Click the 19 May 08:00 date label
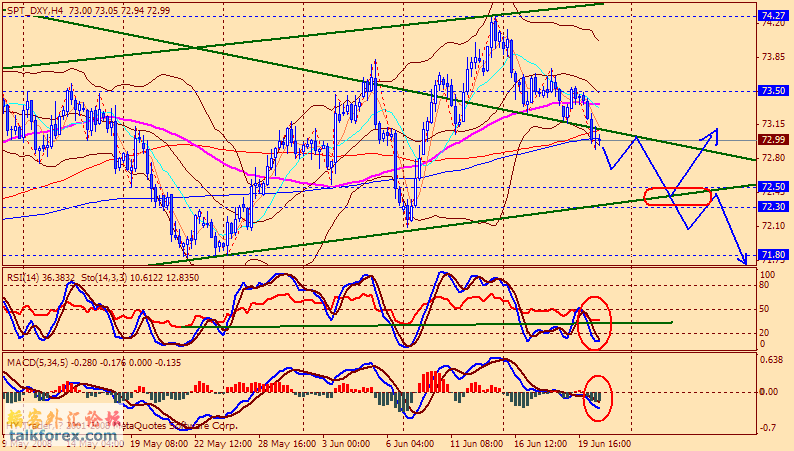Screen dimensions: 794x451 pos(160,444)
